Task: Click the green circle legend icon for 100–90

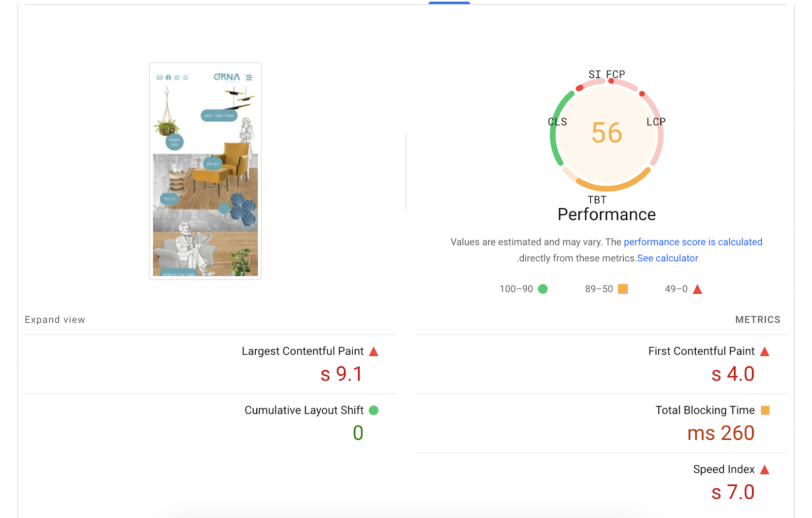Action: coord(543,289)
